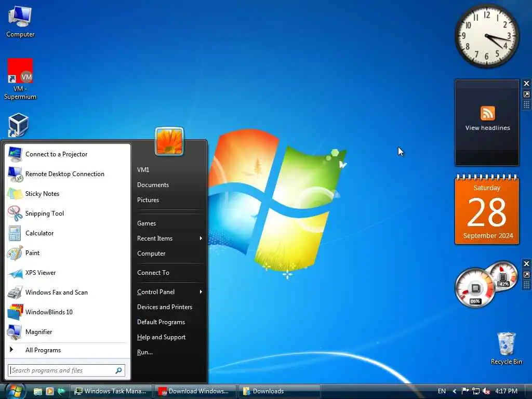The width and height of the screenshot is (532, 399).
Task: Open the Run... dialog
Action: [145, 352]
